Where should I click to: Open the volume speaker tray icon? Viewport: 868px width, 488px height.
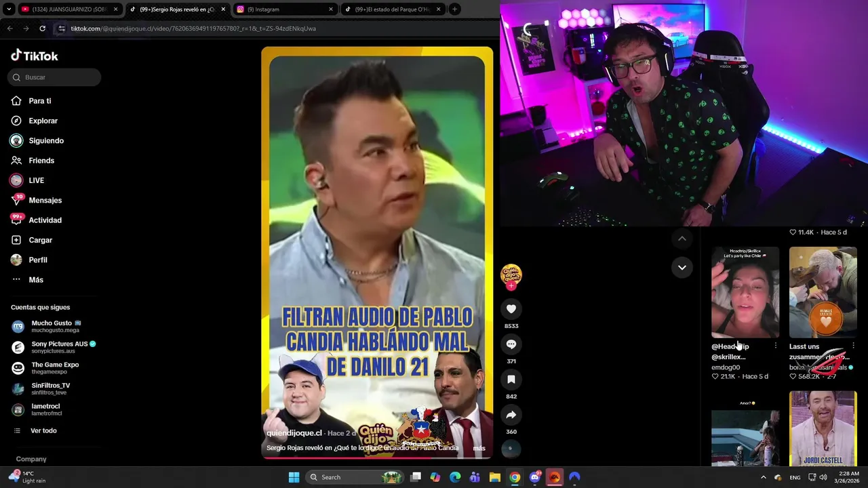pos(823,477)
